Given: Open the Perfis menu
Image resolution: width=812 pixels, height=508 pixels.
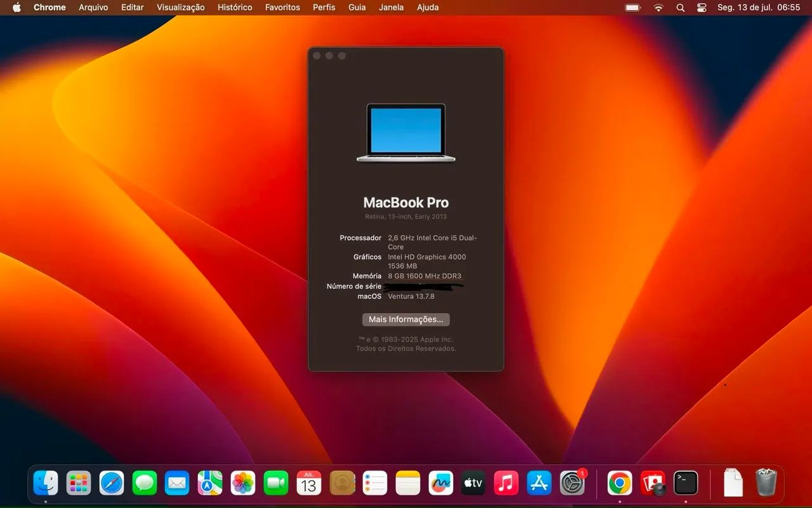Looking at the screenshot, I should point(324,8).
